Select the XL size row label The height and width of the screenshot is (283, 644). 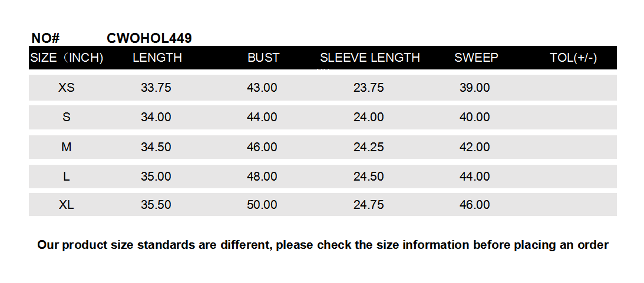click(x=67, y=205)
